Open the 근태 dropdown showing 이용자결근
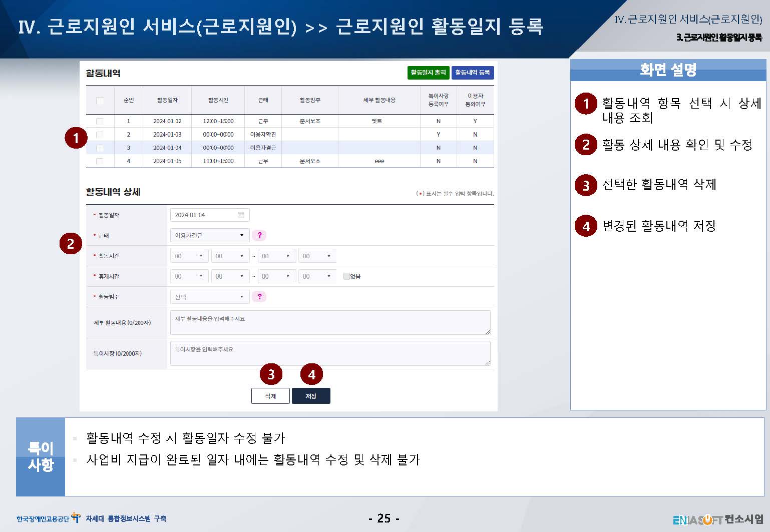 point(209,235)
